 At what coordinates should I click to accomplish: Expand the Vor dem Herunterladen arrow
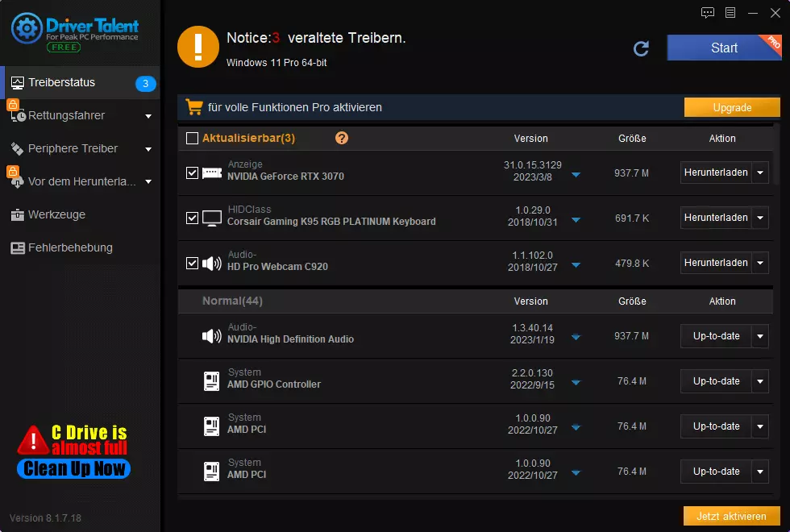(148, 182)
